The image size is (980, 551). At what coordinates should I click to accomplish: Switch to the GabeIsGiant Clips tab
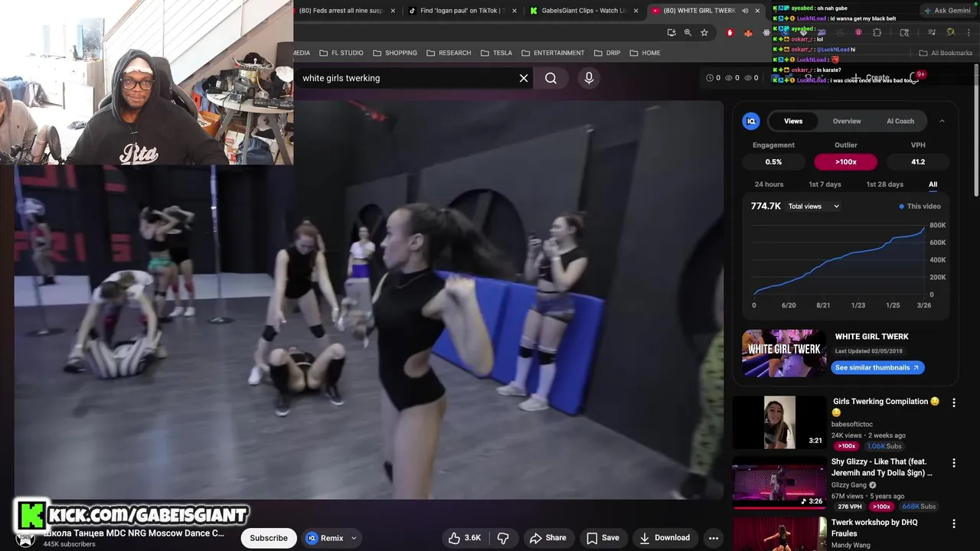click(x=583, y=11)
